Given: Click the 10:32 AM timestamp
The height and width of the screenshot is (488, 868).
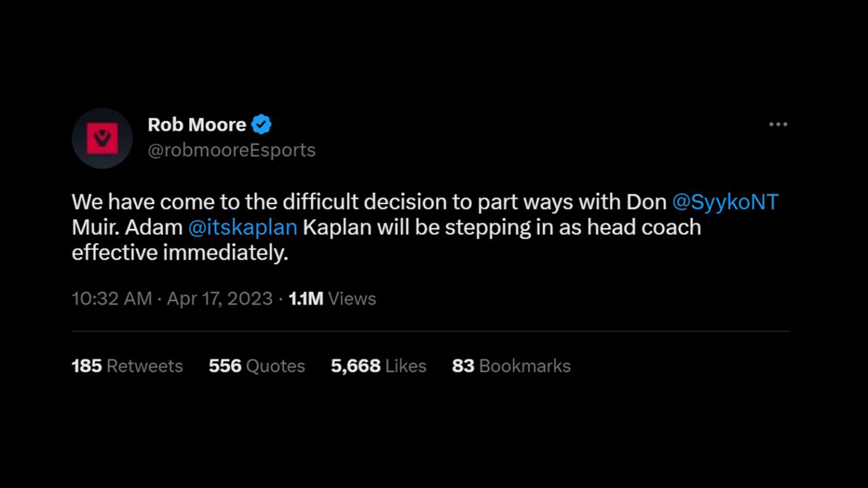Looking at the screenshot, I should [x=112, y=298].
